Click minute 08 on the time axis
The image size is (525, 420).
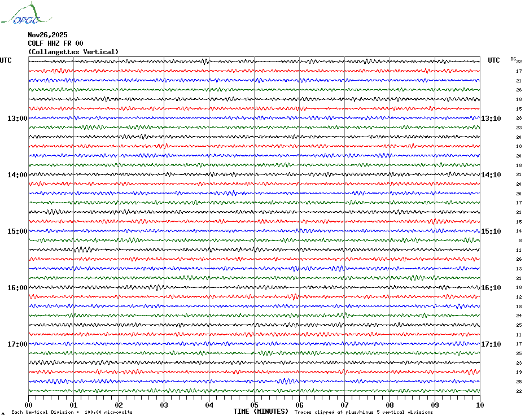(x=390, y=405)
